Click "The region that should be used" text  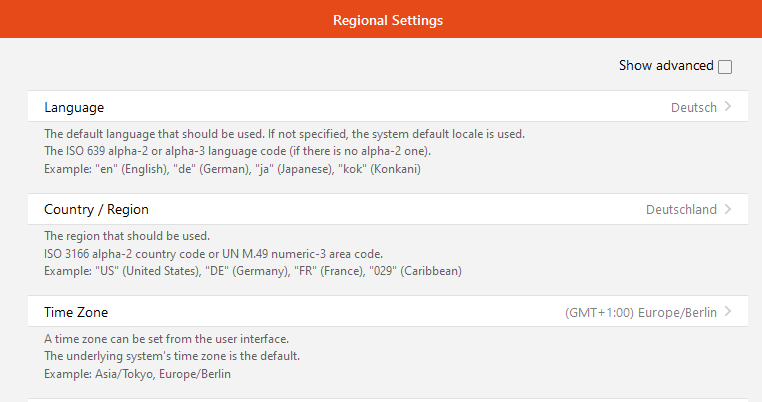pyautogui.click(x=127, y=236)
